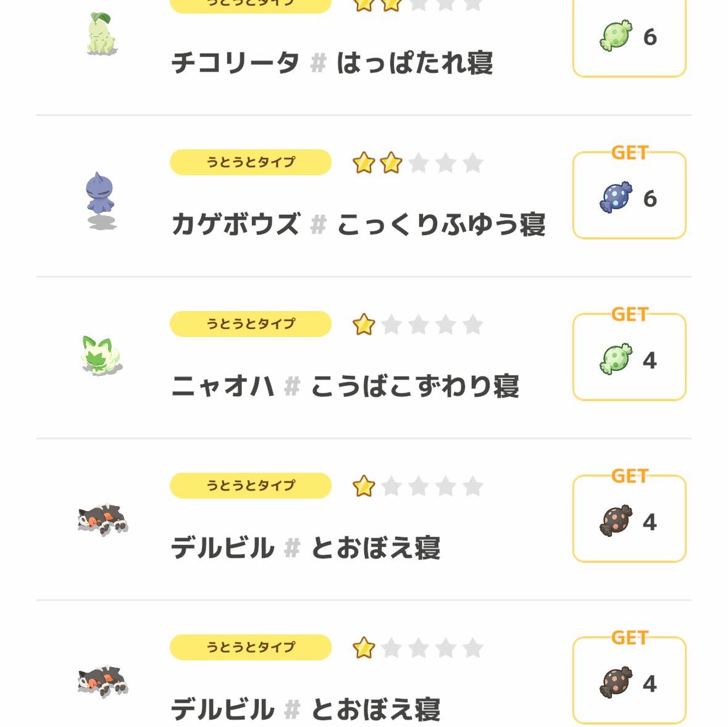This screenshot has width=728, height=727.
Task: Click the second gold star for カゲボウズ
Action: 391,164
